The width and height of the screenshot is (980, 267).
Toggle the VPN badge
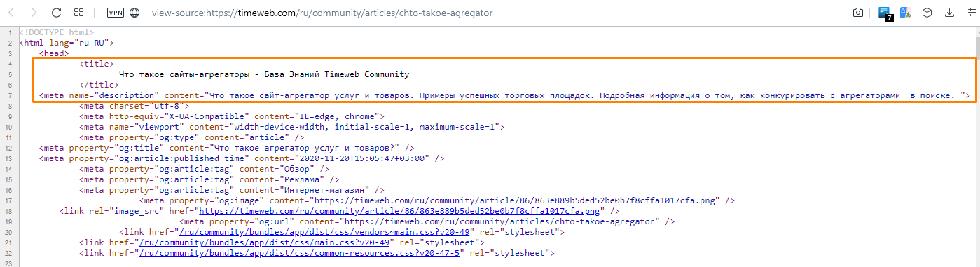click(x=115, y=13)
